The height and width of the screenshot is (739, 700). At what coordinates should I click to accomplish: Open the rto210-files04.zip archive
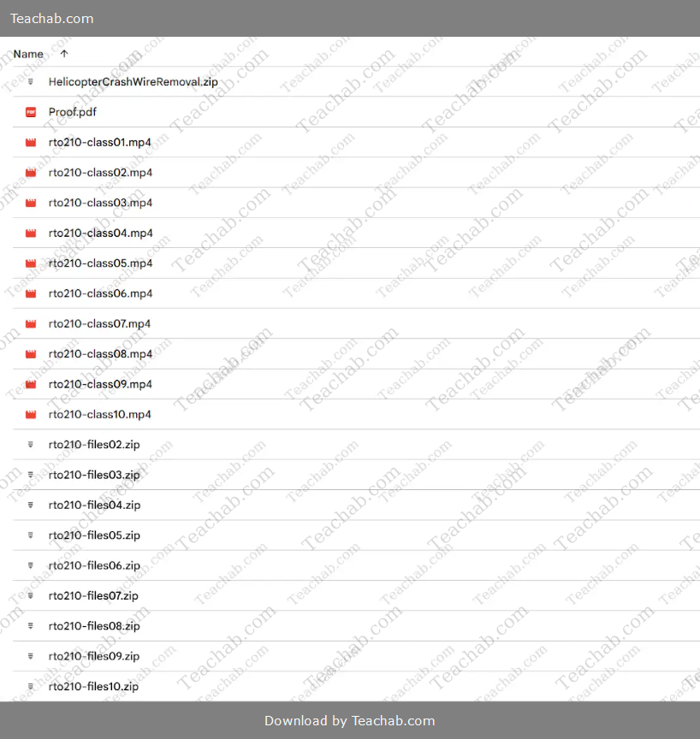[94, 505]
